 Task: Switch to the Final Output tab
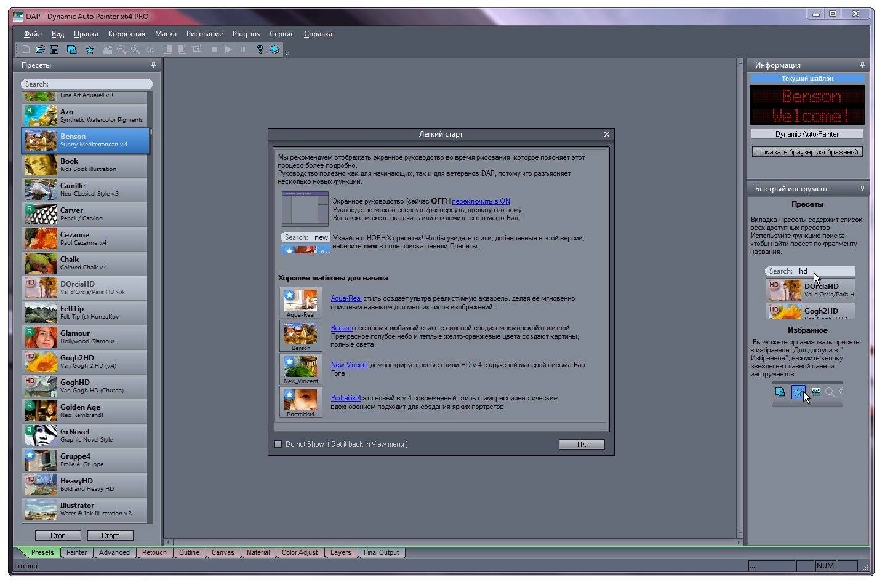click(381, 552)
